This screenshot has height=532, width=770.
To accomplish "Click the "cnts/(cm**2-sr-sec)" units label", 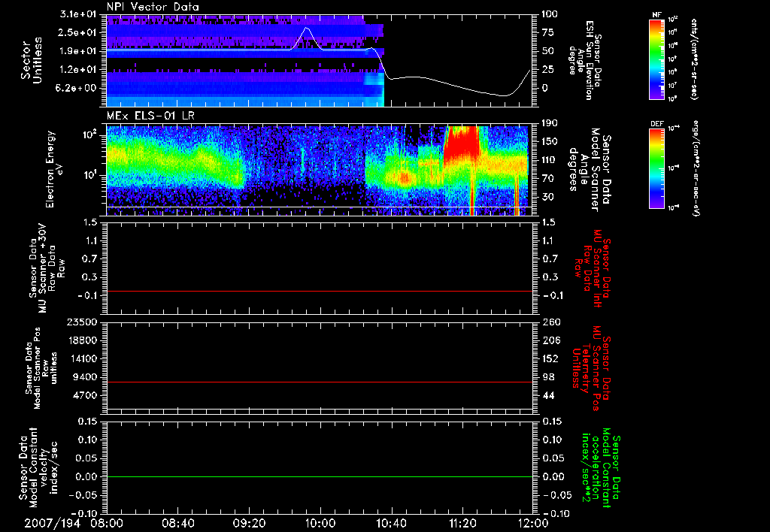I will click(x=694, y=59).
